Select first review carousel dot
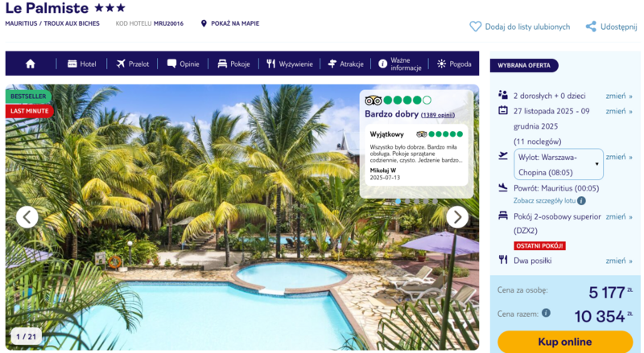Screen dimensions: 644x353 398,201
